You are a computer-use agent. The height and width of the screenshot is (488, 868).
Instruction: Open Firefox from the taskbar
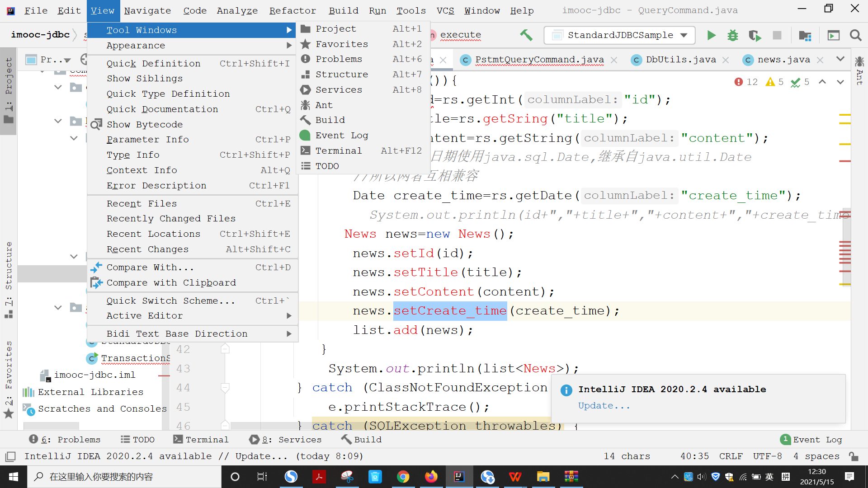[431, 477]
